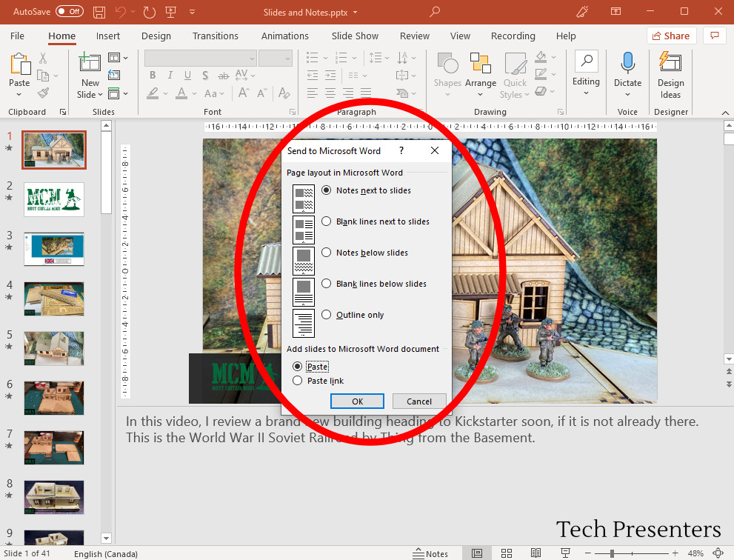
Task: Switch to the Slide Show tab
Action: click(355, 36)
